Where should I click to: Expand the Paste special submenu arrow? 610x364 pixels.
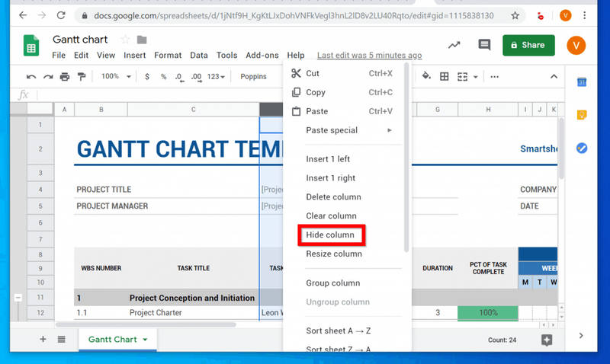point(390,130)
